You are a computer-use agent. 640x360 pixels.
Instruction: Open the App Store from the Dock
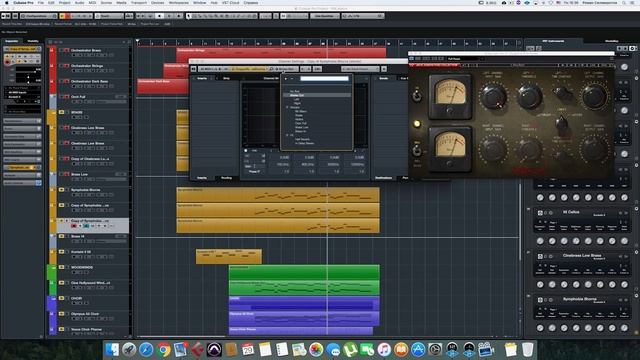418,349
